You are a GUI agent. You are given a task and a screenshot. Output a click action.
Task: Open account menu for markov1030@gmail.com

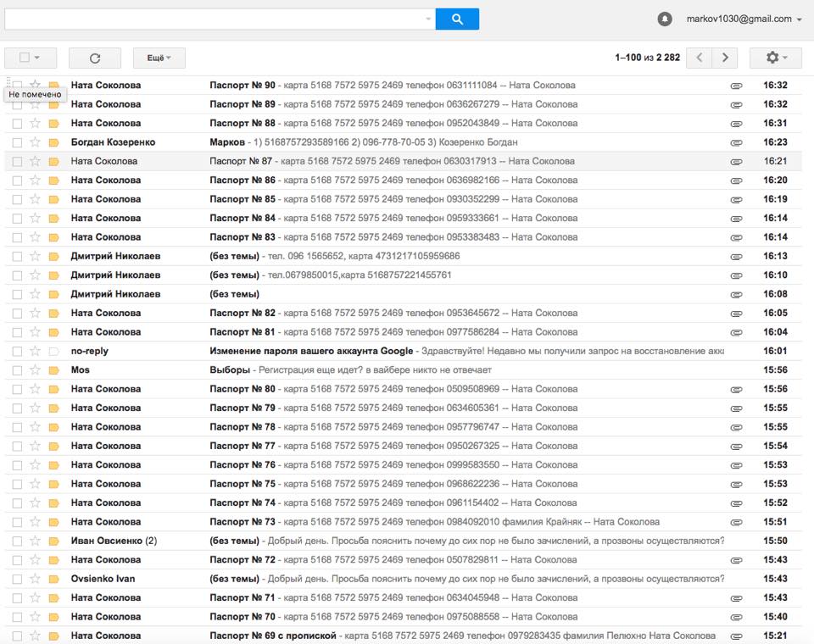click(799, 19)
